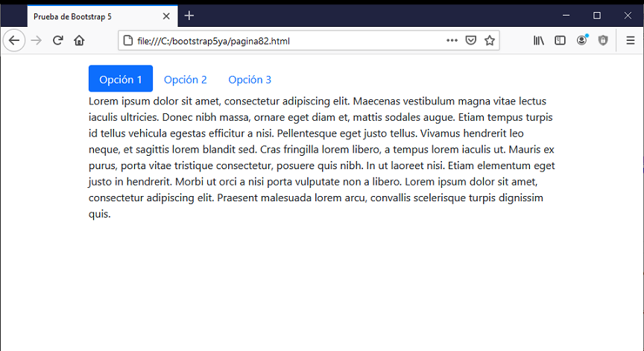Save page to Pocket icon
The width and height of the screenshot is (644, 351).
click(470, 40)
